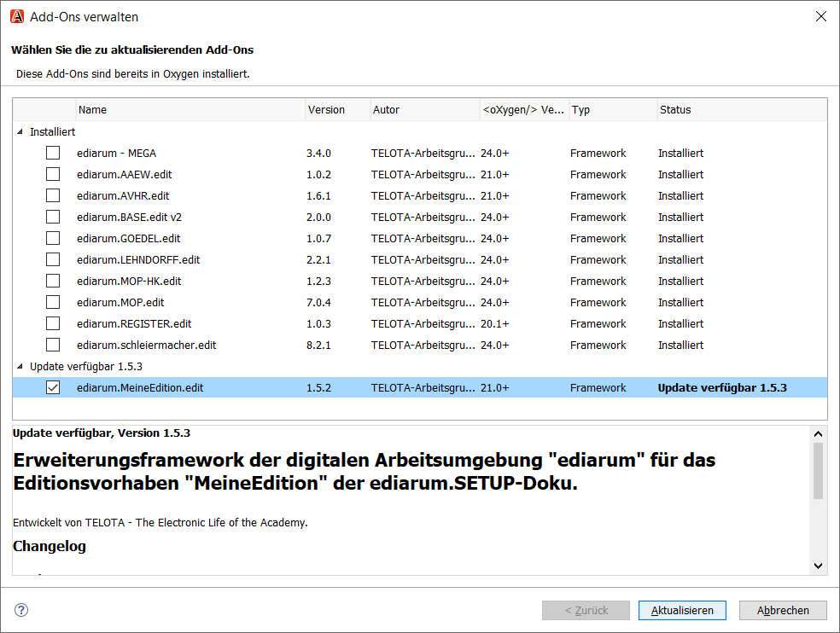Click the Oxygen app icon in title bar

coord(17,16)
